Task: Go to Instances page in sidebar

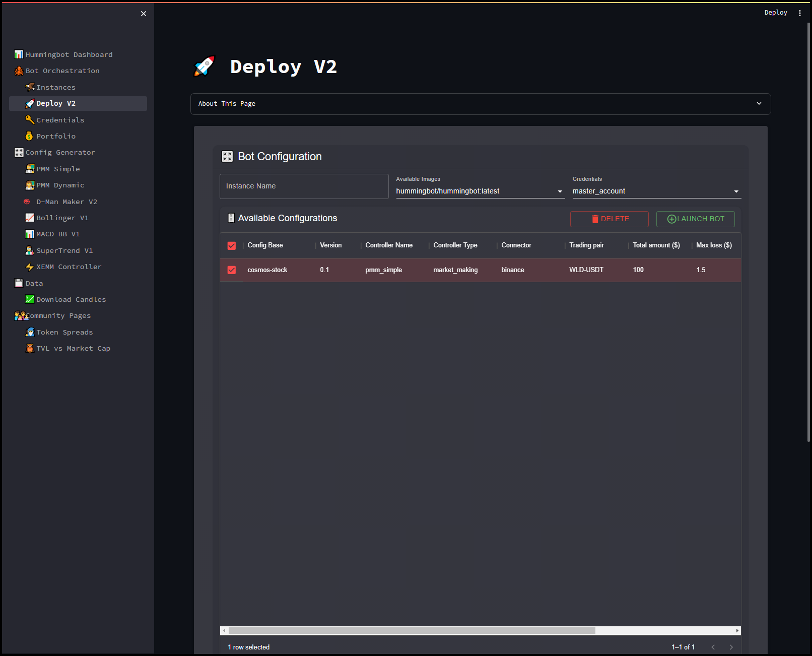Action: [55, 87]
